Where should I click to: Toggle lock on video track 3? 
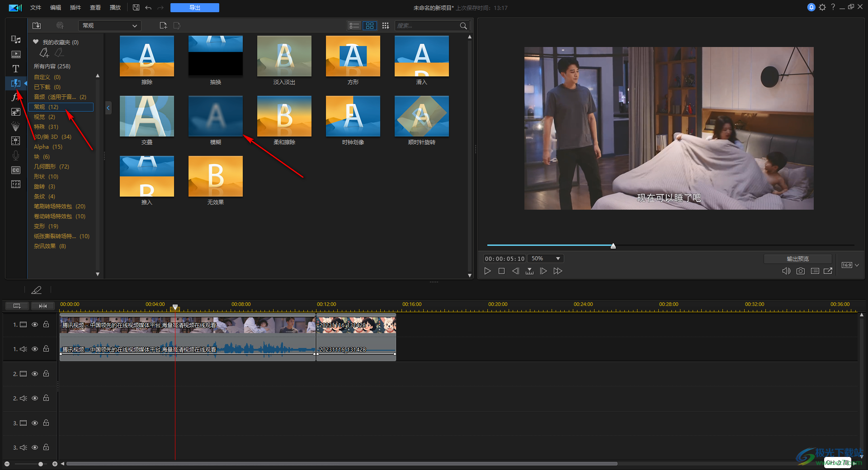click(46, 423)
